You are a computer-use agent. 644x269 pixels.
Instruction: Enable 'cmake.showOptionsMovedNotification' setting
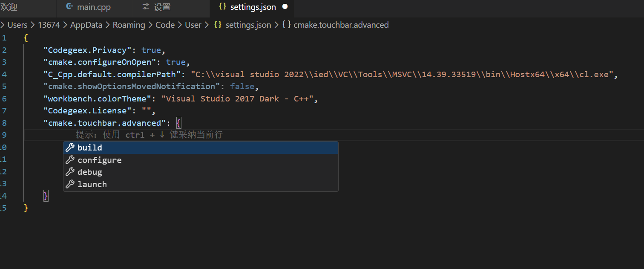[242, 86]
